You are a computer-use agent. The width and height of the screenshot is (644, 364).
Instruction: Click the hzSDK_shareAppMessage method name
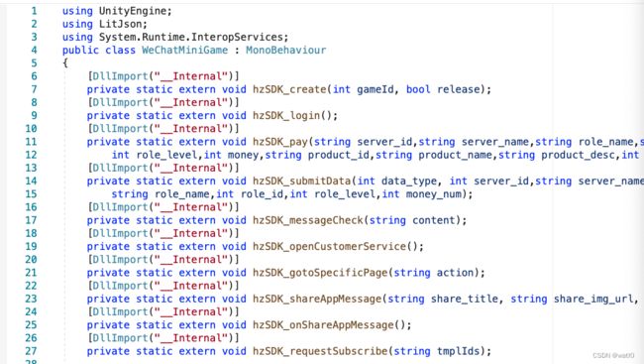point(317,299)
